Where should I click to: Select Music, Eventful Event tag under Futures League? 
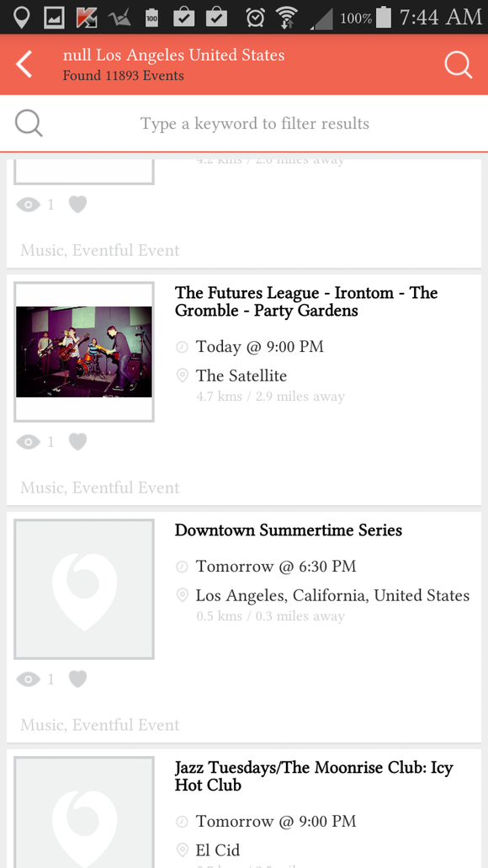point(100,487)
